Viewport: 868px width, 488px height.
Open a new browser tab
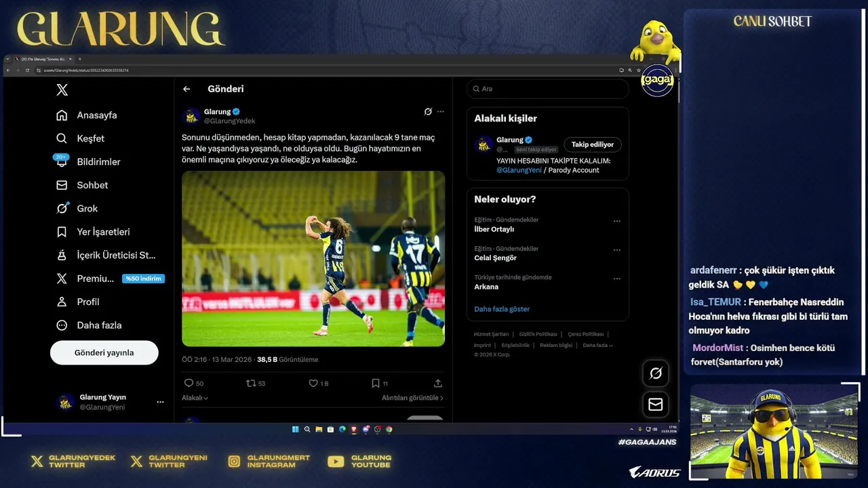click(79, 59)
